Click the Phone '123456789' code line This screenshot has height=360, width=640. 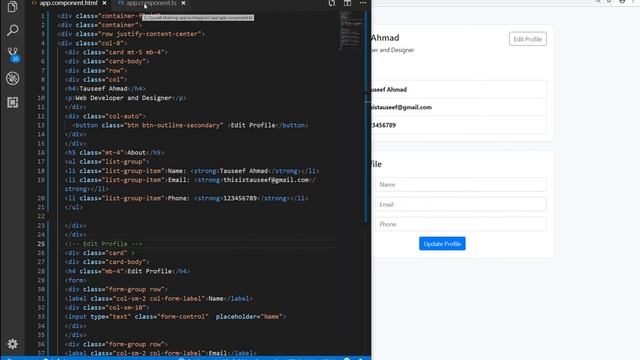click(x=187, y=198)
